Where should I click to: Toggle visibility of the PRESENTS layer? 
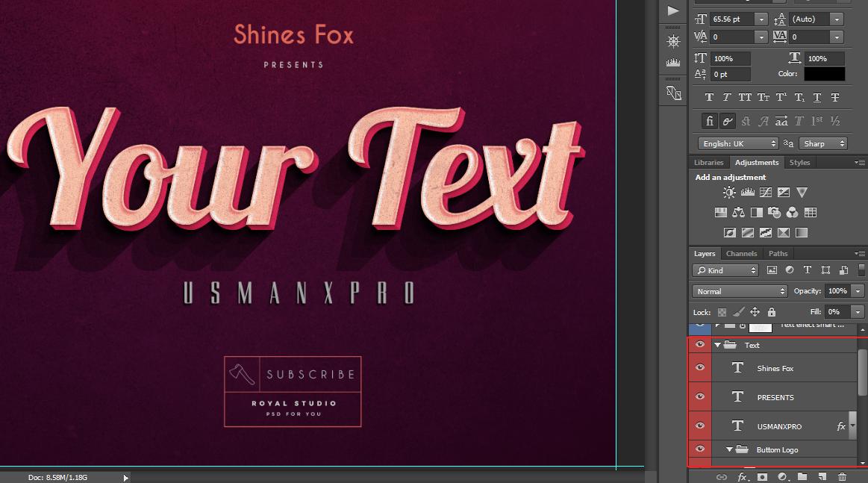(x=699, y=396)
